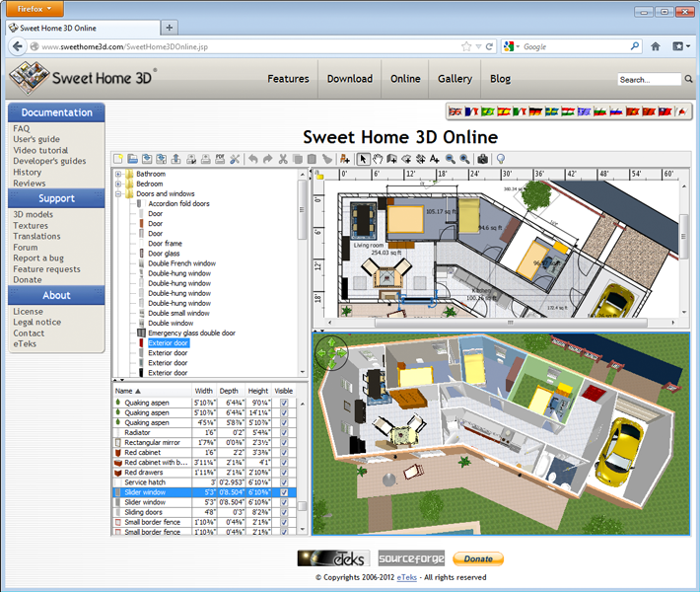The height and width of the screenshot is (592, 700).
Task: Open the bookmarks dropdown menu button
Action: [x=681, y=46]
